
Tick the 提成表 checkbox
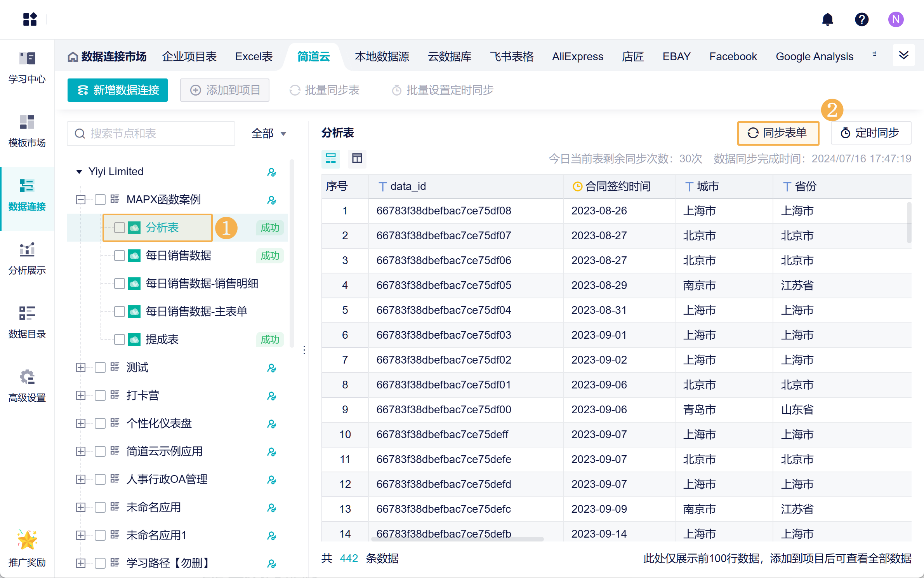pyautogui.click(x=120, y=339)
